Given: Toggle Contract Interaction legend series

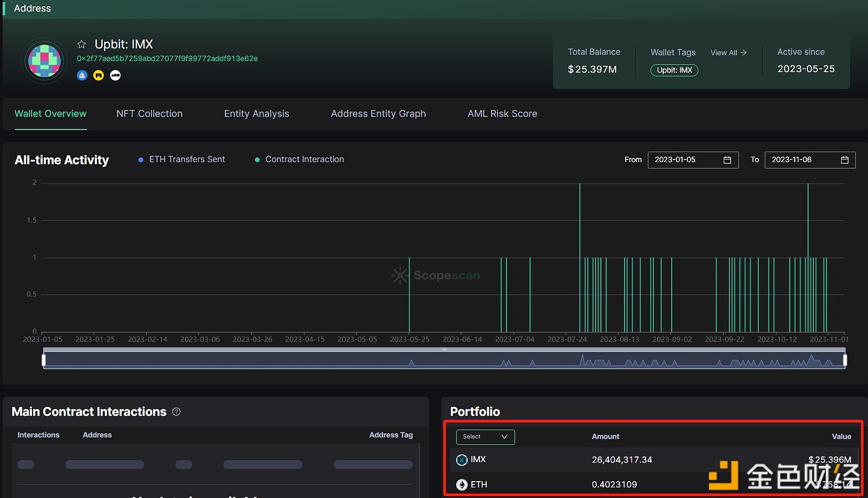Looking at the screenshot, I should coord(299,160).
